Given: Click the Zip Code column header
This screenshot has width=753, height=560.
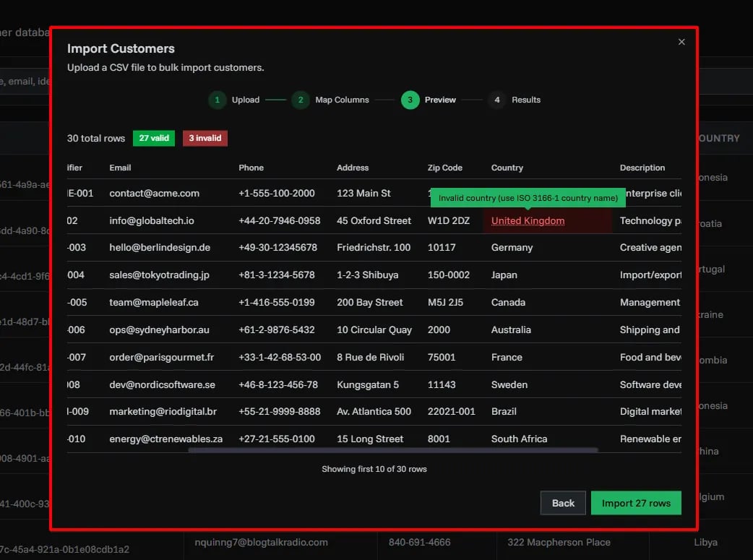Looking at the screenshot, I should [x=444, y=168].
